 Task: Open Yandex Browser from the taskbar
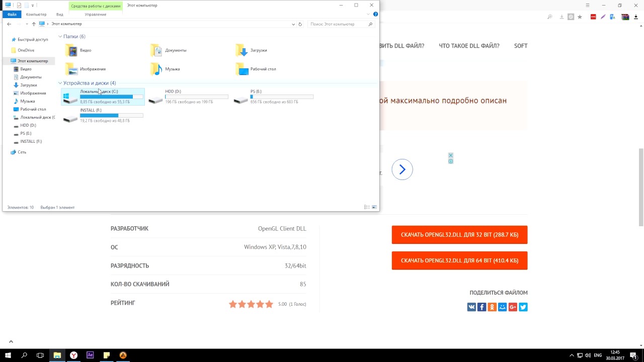(73, 355)
